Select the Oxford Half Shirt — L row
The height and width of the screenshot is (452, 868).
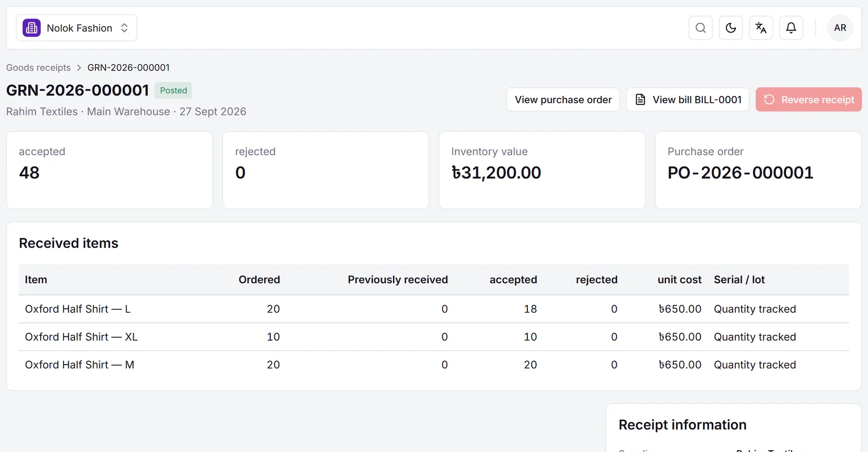434,309
